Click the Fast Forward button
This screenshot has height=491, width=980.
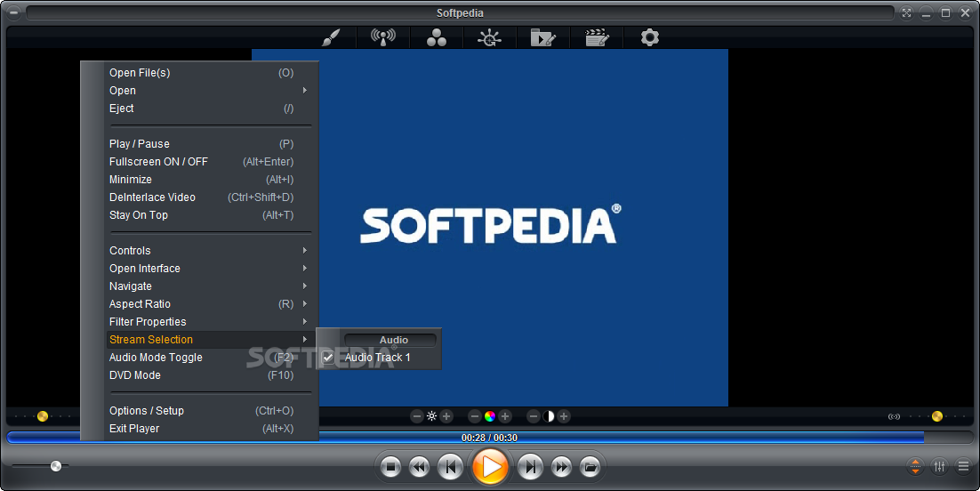[x=561, y=467]
